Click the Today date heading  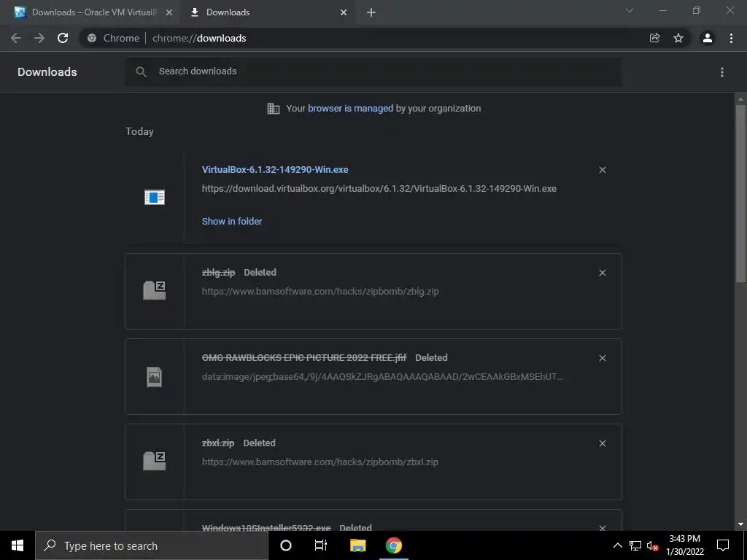[139, 131]
